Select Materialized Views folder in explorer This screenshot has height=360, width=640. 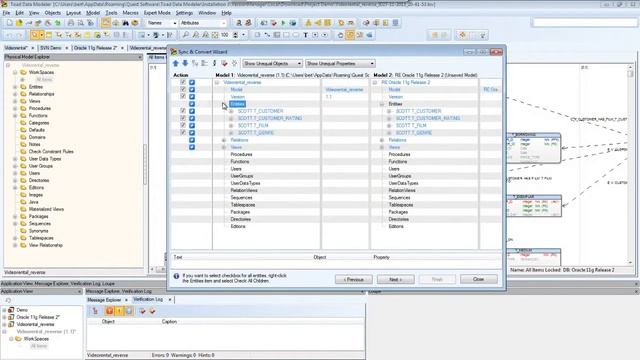click(x=46, y=209)
